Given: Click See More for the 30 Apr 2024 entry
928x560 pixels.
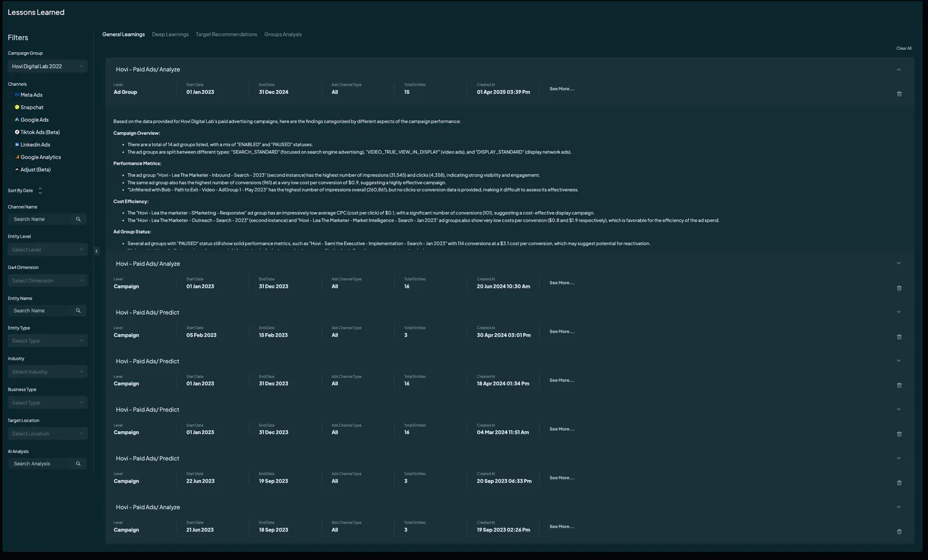Looking at the screenshot, I should 561,332.
